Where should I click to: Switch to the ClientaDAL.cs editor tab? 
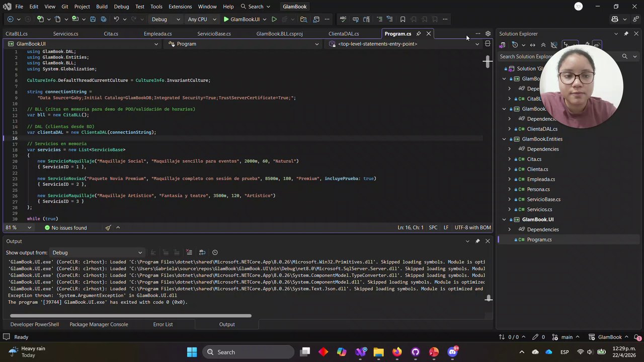344,34
